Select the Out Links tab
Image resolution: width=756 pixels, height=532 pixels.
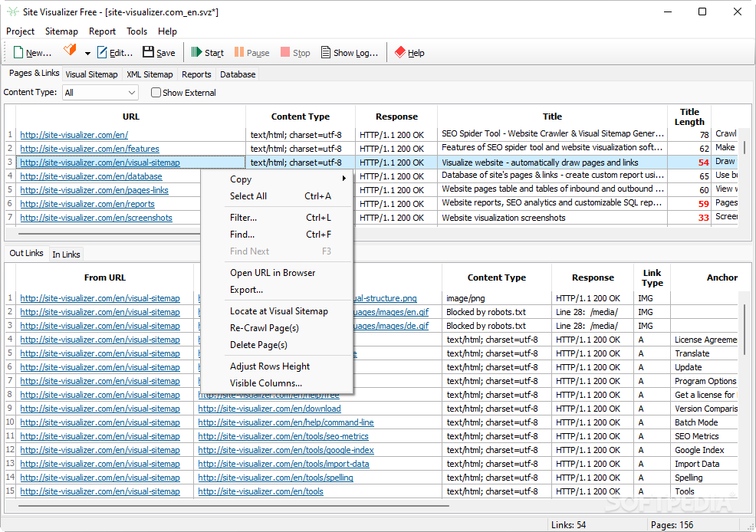tap(26, 253)
